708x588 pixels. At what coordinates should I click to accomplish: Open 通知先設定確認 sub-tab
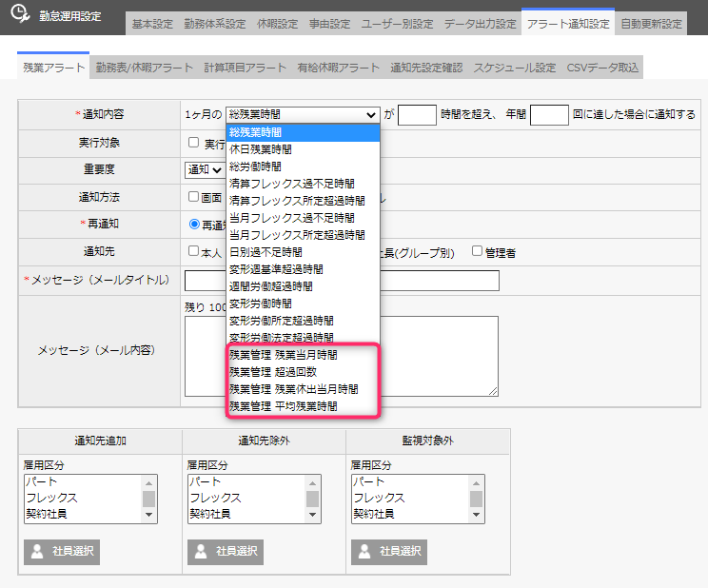[x=426, y=68]
